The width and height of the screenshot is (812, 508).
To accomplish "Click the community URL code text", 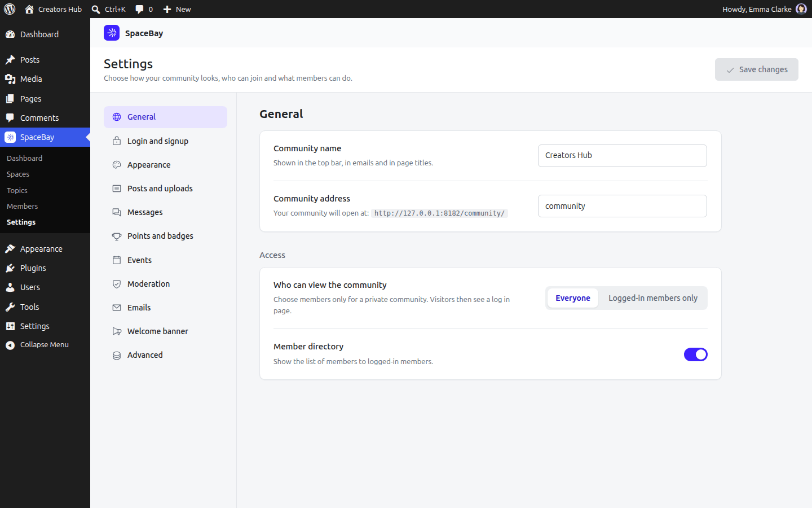I will click(x=439, y=213).
